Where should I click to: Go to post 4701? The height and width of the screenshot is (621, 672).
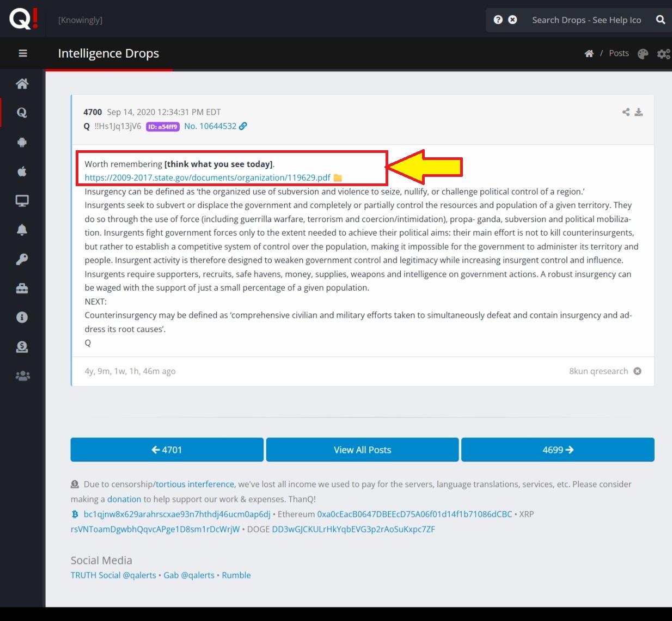(167, 450)
